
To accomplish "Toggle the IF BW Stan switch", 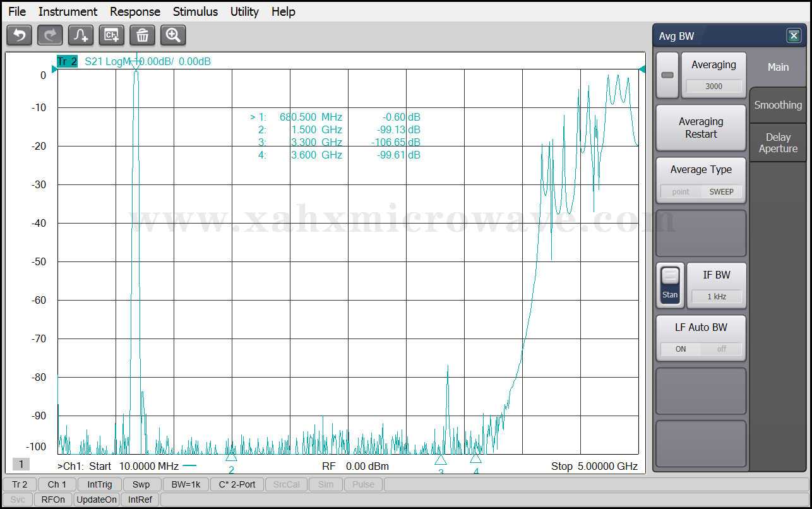I will pos(670,285).
